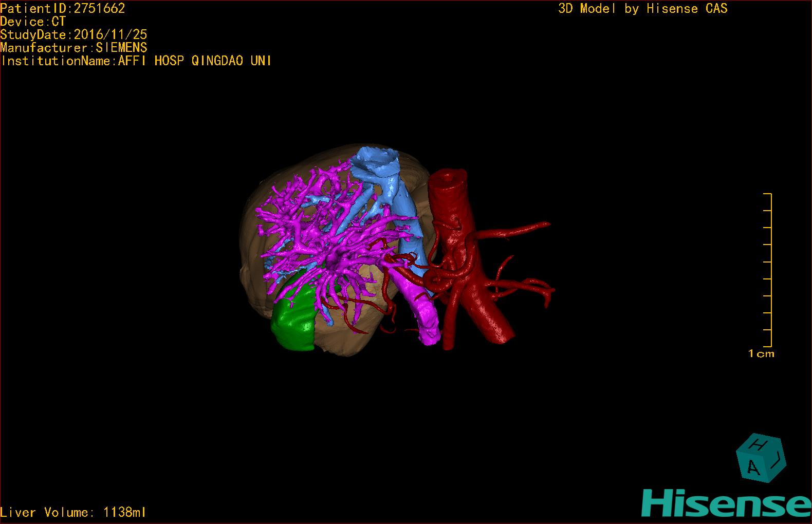Click the PatientID:2751662 text
This screenshot has width=812, height=524.
pyautogui.click(x=63, y=8)
